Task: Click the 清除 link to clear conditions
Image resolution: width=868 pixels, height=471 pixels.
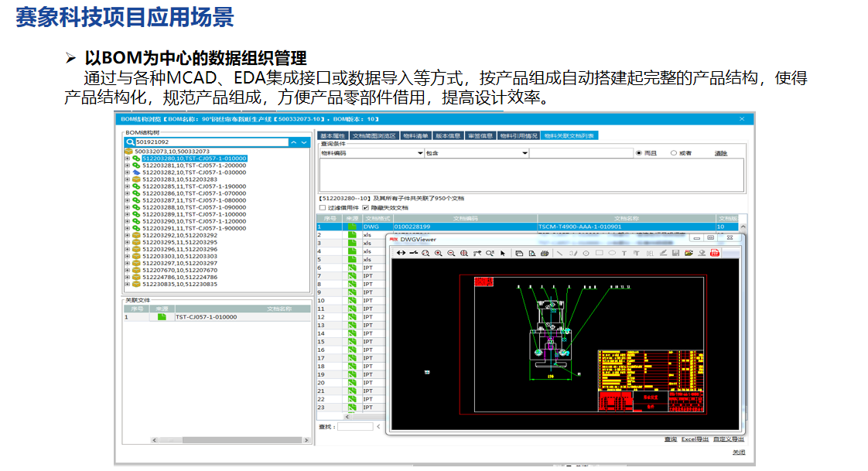Action: [x=720, y=153]
